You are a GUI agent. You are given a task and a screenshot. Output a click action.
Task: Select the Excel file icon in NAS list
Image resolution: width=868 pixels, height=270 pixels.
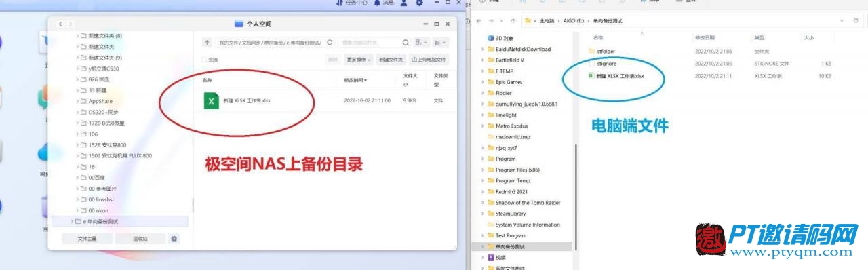click(212, 100)
